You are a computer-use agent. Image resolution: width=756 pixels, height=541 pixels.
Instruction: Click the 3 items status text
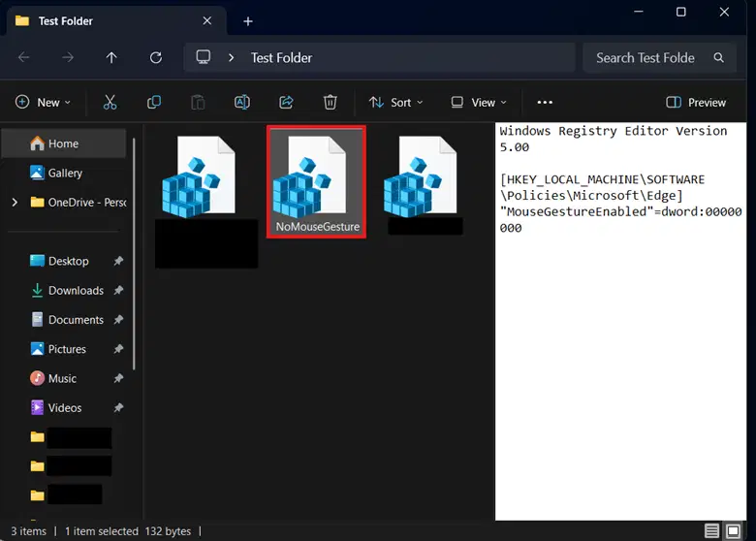(28, 531)
